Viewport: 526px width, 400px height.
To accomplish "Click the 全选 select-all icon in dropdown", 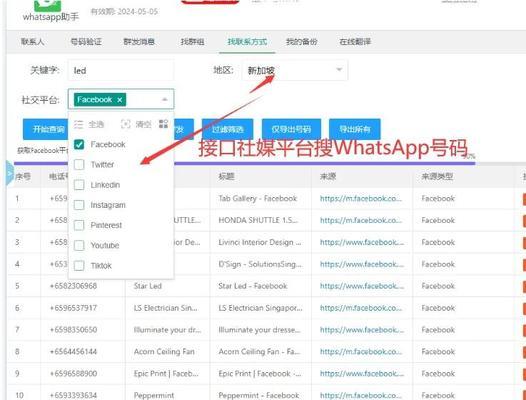I will 78,124.
